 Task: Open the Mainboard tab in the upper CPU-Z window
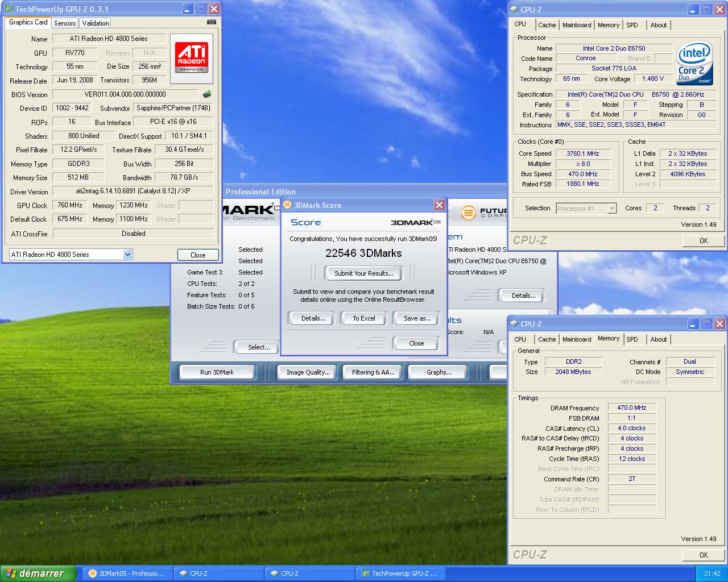pyautogui.click(x=577, y=25)
